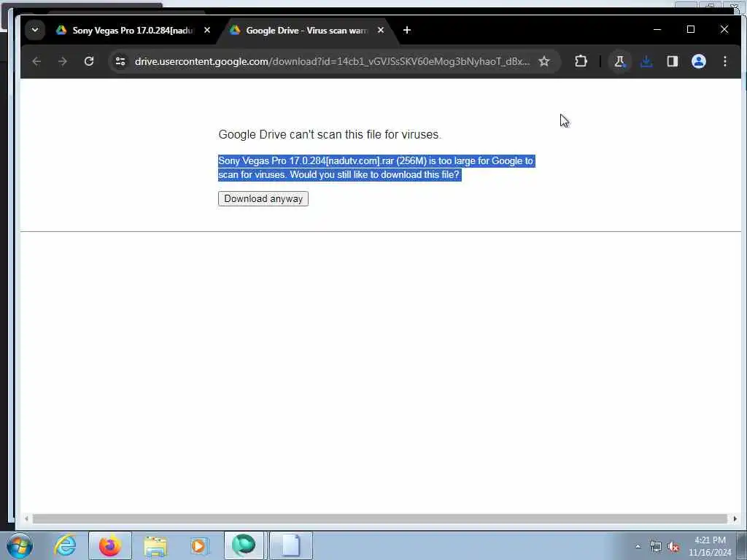Open the Chrome profile avatar

[x=698, y=61]
